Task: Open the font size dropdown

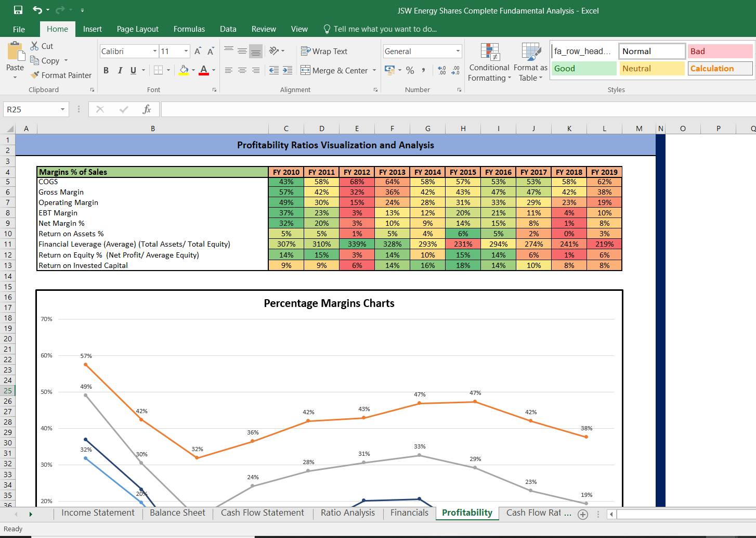Action: [186, 51]
